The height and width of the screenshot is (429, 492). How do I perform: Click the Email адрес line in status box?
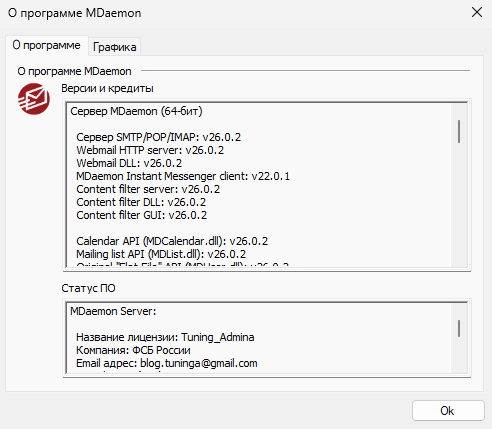pos(167,363)
